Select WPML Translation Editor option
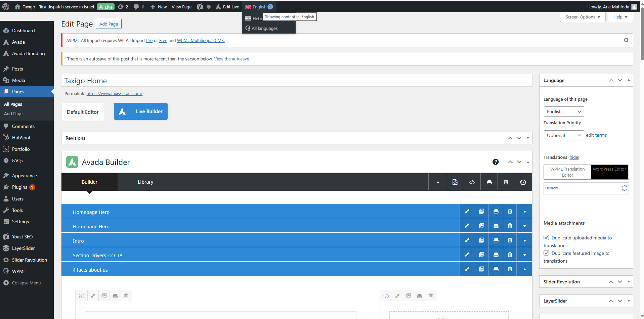 pyautogui.click(x=567, y=172)
